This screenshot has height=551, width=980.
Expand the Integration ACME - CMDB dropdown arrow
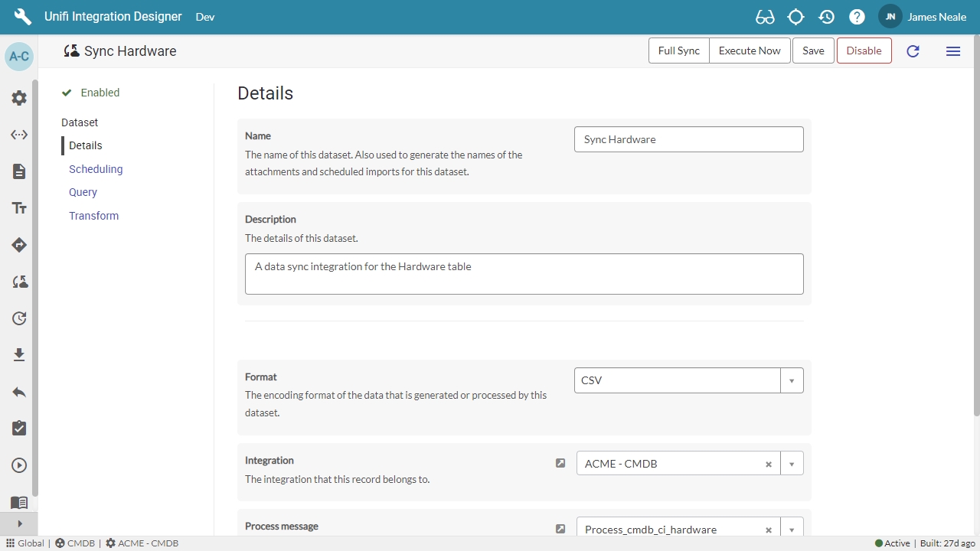point(792,464)
